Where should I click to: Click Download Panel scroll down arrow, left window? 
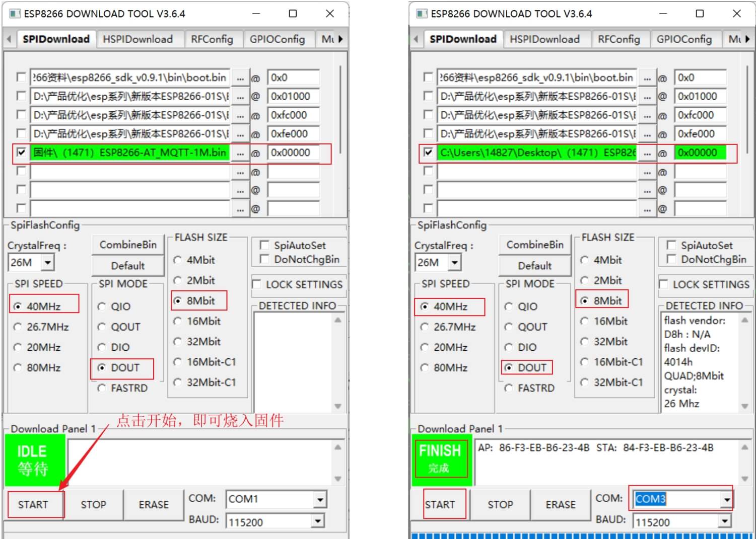(337, 479)
